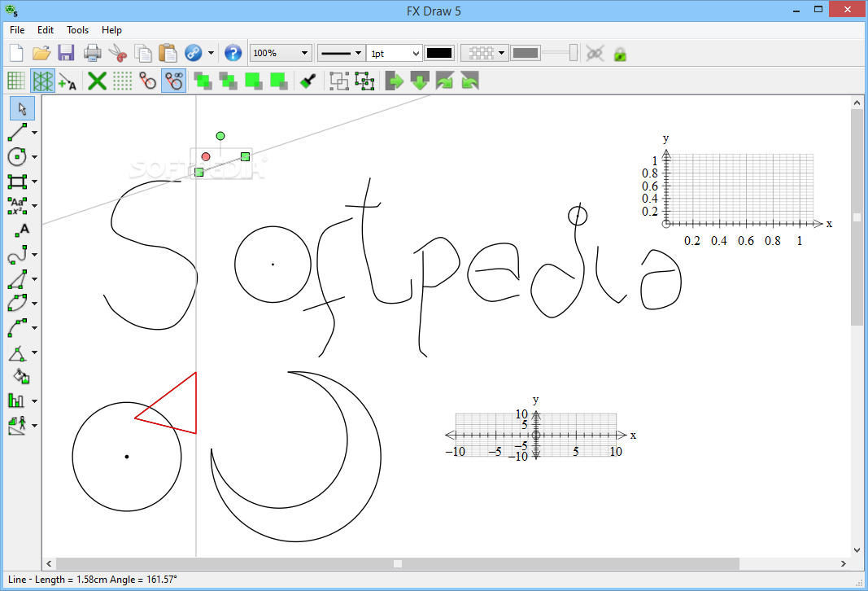868x591 pixels.
Task: Select the angle marking tool
Action: pyautogui.click(x=17, y=352)
